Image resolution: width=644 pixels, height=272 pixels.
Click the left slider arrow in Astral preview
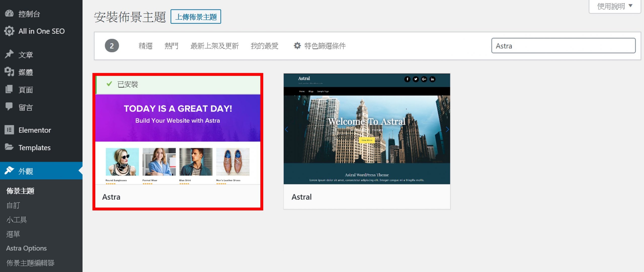(x=287, y=129)
